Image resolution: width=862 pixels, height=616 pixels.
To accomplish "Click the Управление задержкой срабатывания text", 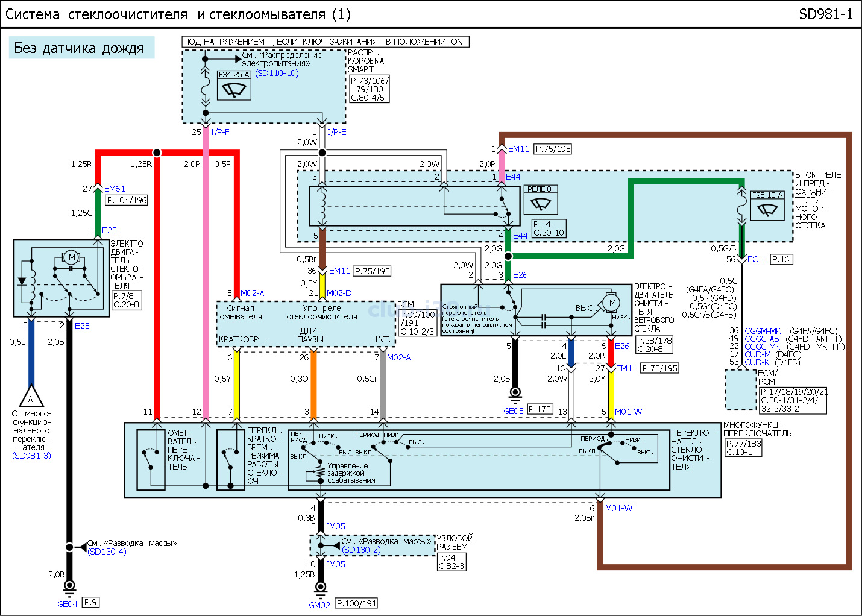I will pyautogui.click(x=351, y=473).
